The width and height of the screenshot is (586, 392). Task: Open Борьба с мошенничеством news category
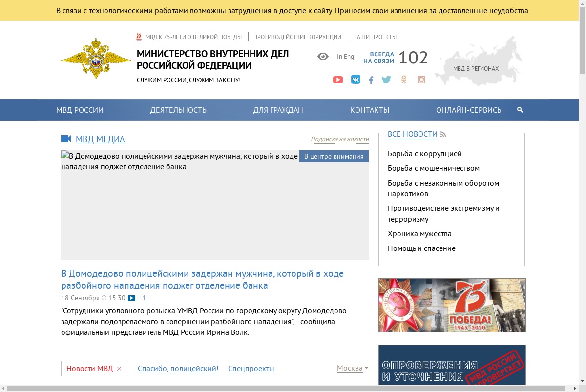click(x=434, y=168)
